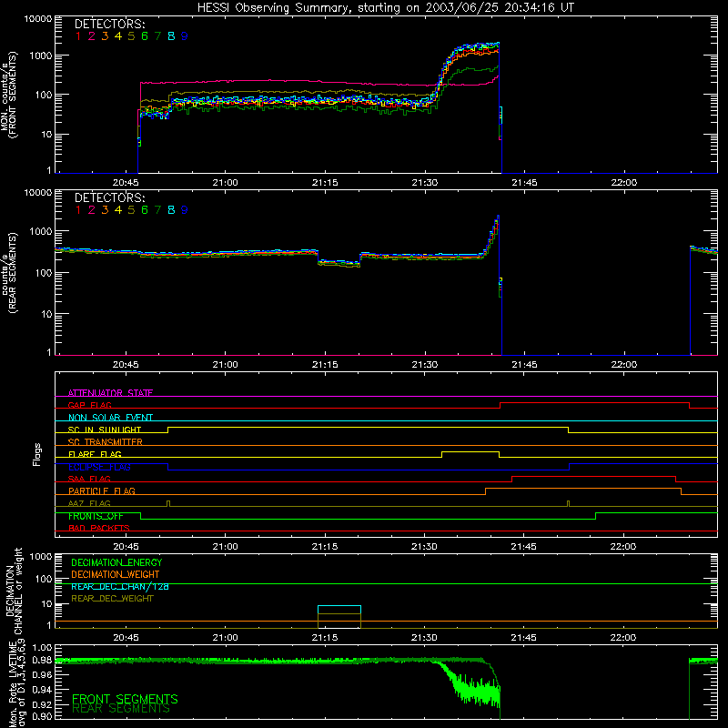
Task: Click the SC_IN_SUNLIGHT flag label
Action: click(105, 430)
